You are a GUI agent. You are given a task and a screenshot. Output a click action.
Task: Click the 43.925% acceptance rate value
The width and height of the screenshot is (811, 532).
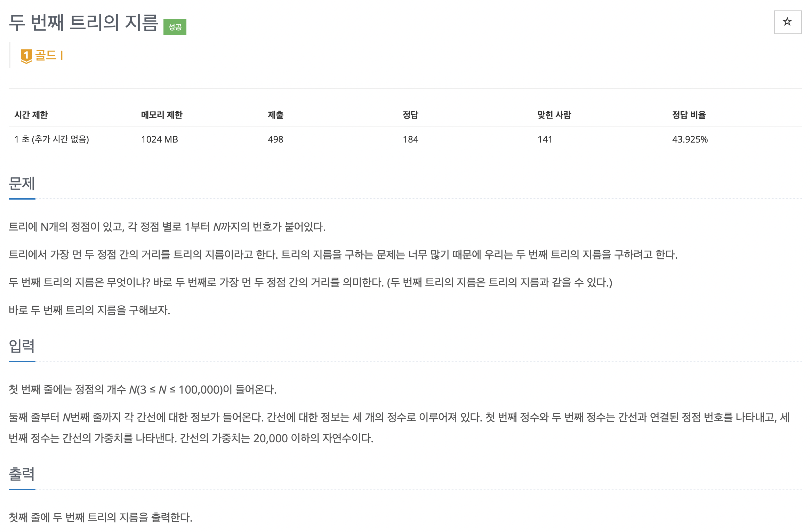[x=690, y=140]
